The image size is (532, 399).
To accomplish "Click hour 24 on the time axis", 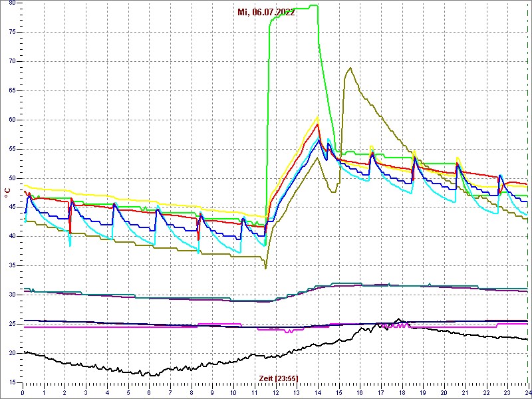I will click(x=528, y=394).
